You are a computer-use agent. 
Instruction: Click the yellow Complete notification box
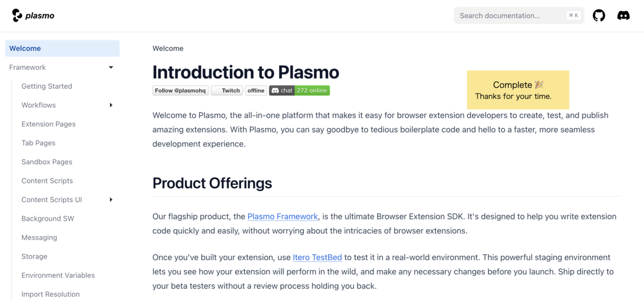pyautogui.click(x=518, y=90)
